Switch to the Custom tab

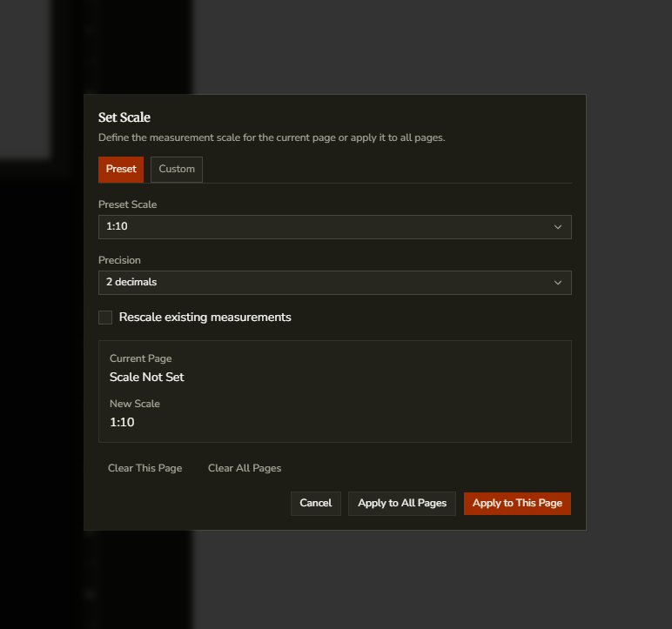(x=177, y=170)
